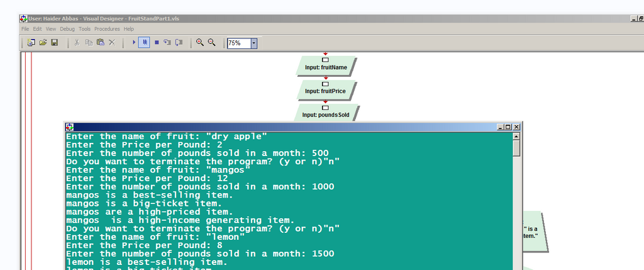644x270 pixels.
Task: Click the Open file folder icon
Action: point(43,43)
